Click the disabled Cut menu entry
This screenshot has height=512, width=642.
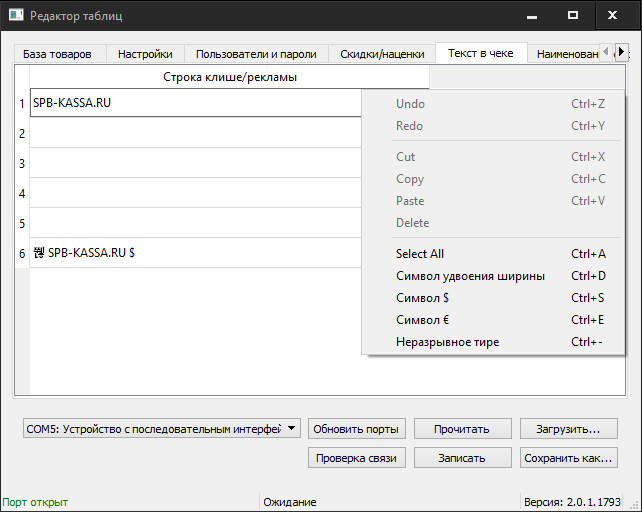click(x=493, y=157)
